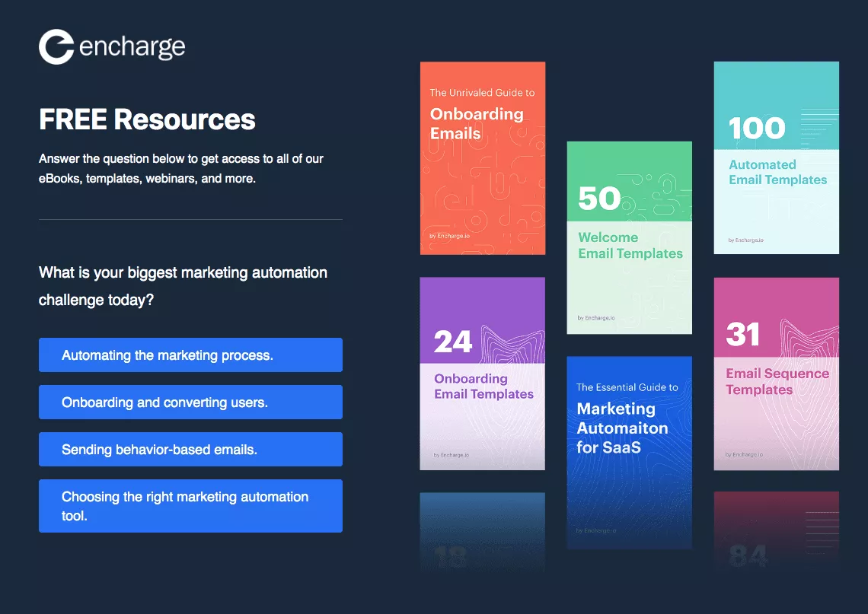Open the 100 Automated Email Templates cover
Image resolution: width=868 pixels, height=614 pixels.
click(x=776, y=158)
